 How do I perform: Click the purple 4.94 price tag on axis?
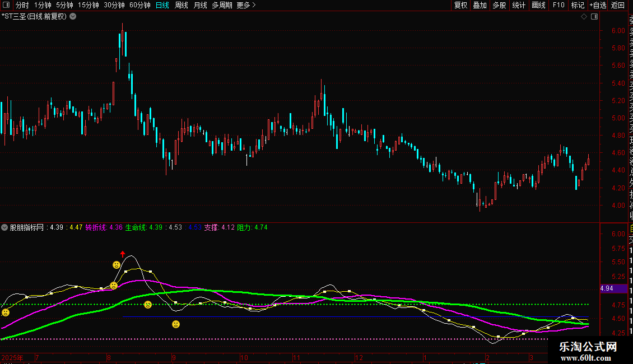pos(607,288)
